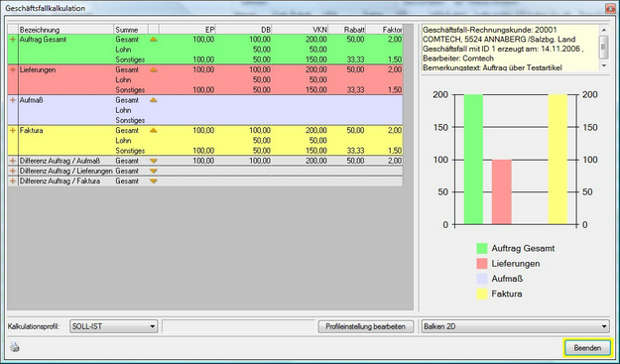Expand the Faktura row plus icon
This screenshot has width=620, height=364.
click(x=13, y=130)
